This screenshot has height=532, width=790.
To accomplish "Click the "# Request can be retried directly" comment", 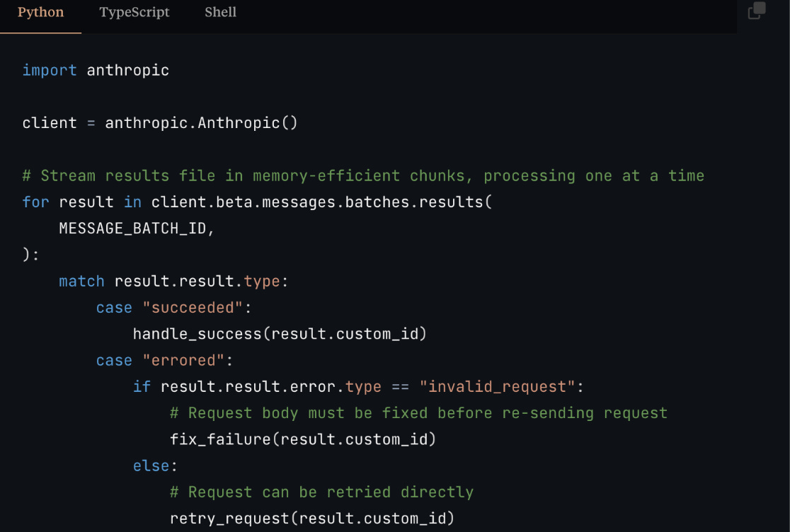I will click(x=321, y=492).
